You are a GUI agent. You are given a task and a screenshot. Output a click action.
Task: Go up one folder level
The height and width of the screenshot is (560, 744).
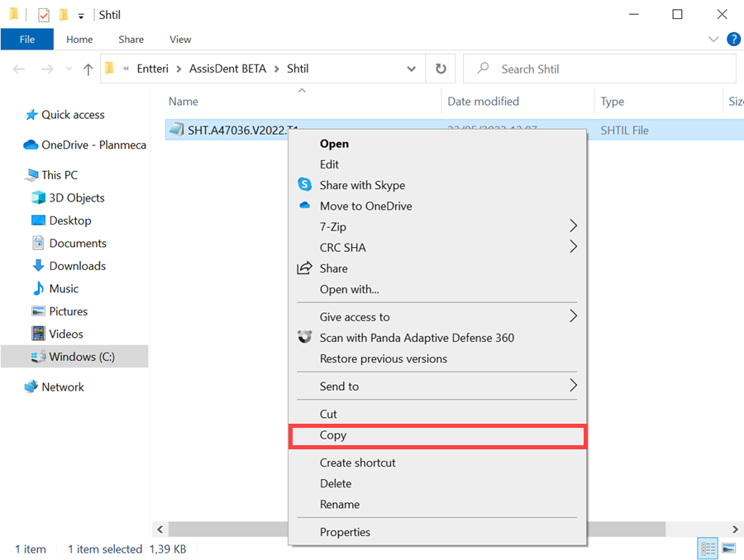[x=88, y=69]
